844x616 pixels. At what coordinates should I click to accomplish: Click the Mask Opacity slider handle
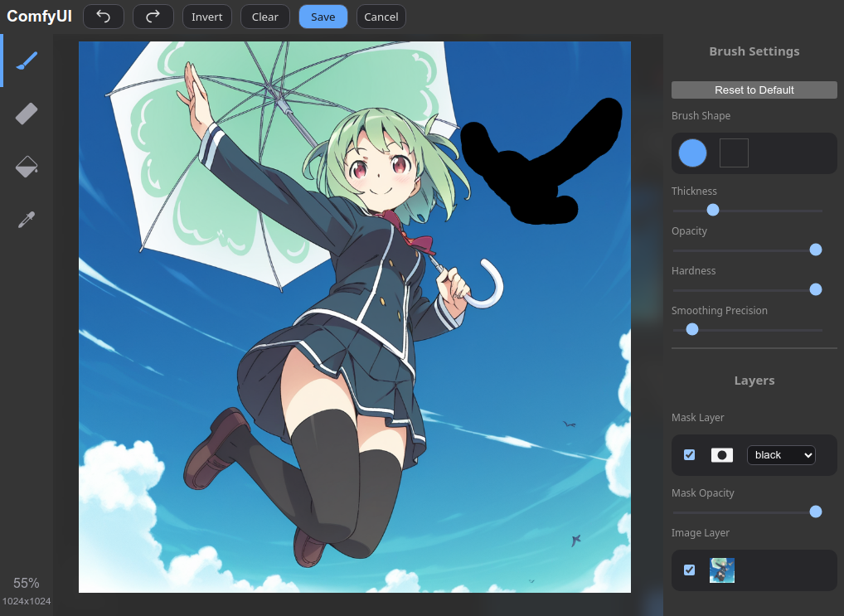(815, 512)
